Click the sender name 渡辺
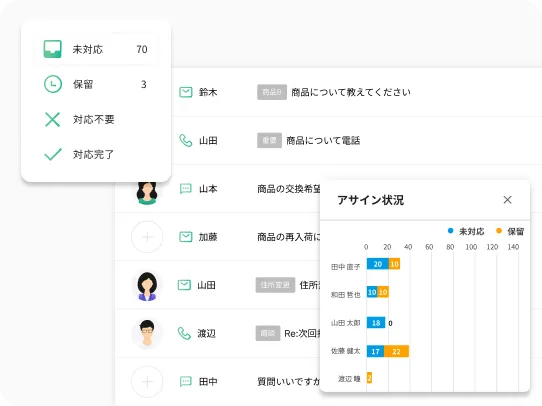 pyautogui.click(x=206, y=333)
